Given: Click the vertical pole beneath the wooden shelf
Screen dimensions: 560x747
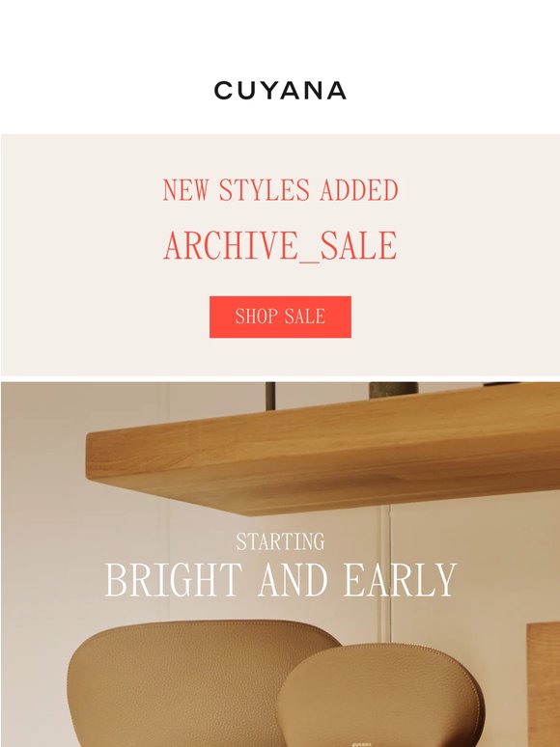Looking at the screenshot, I should [386, 571].
